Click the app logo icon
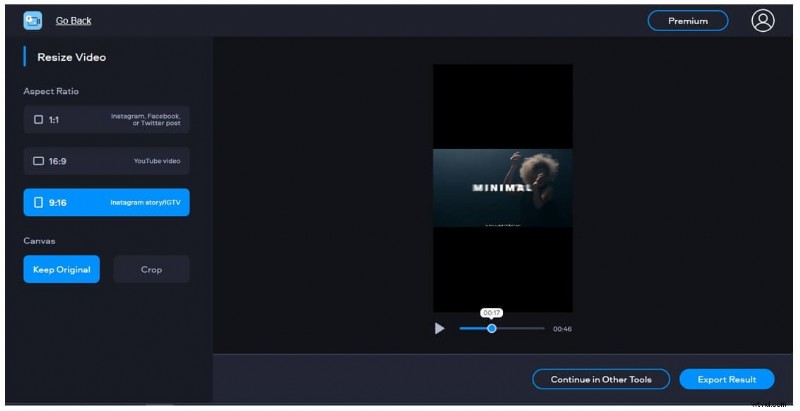The image size is (800, 411). (x=33, y=21)
